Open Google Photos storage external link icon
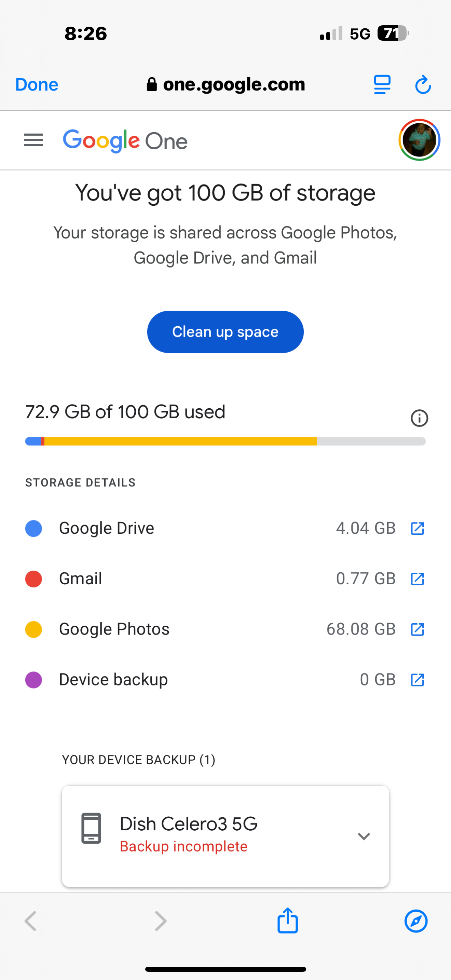The width and height of the screenshot is (451, 980). [x=417, y=629]
